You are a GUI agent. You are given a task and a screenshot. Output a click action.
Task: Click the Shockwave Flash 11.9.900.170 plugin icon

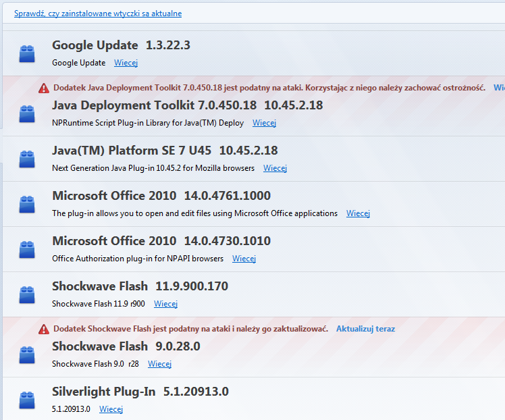(27, 294)
